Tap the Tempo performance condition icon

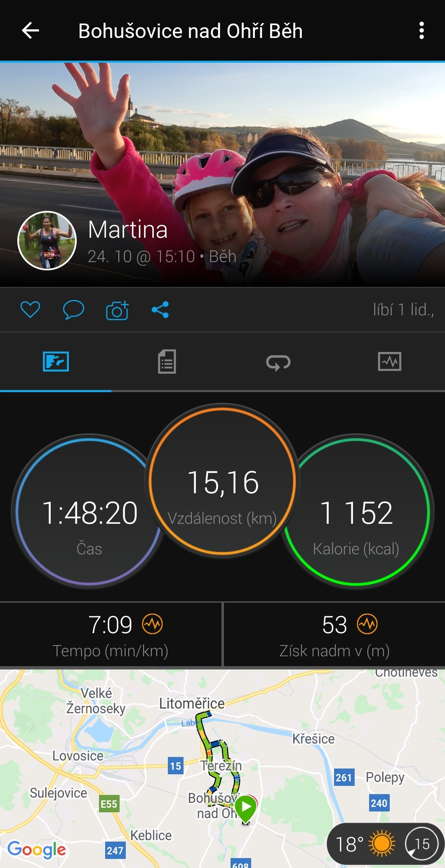(153, 624)
